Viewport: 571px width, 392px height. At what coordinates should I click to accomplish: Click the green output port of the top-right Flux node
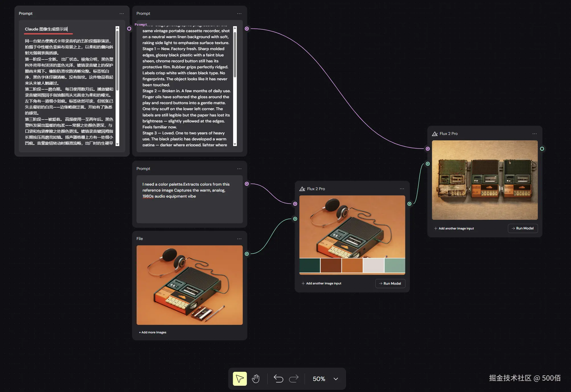pyautogui.click(x=542, y=149)
